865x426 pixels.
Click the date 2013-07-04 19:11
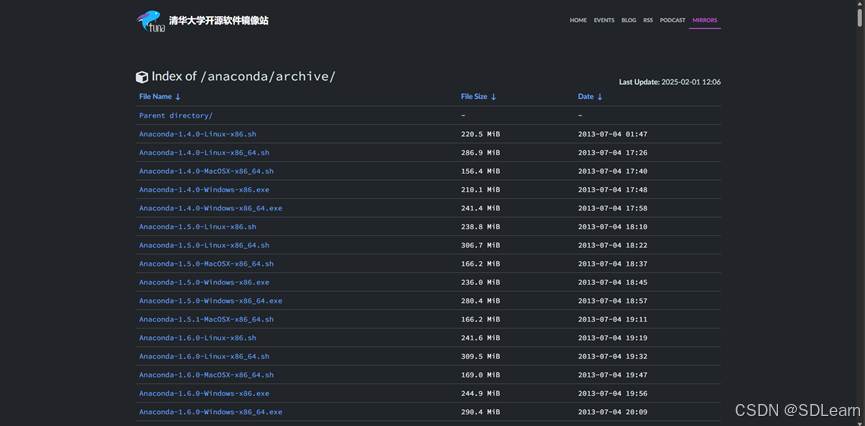(x=612, y=319)
